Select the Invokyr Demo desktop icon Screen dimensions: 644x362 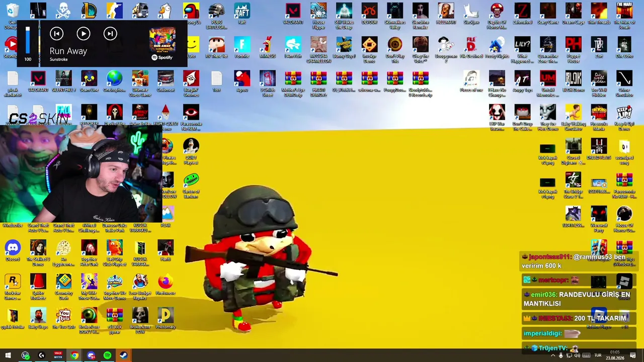[369, 50]
